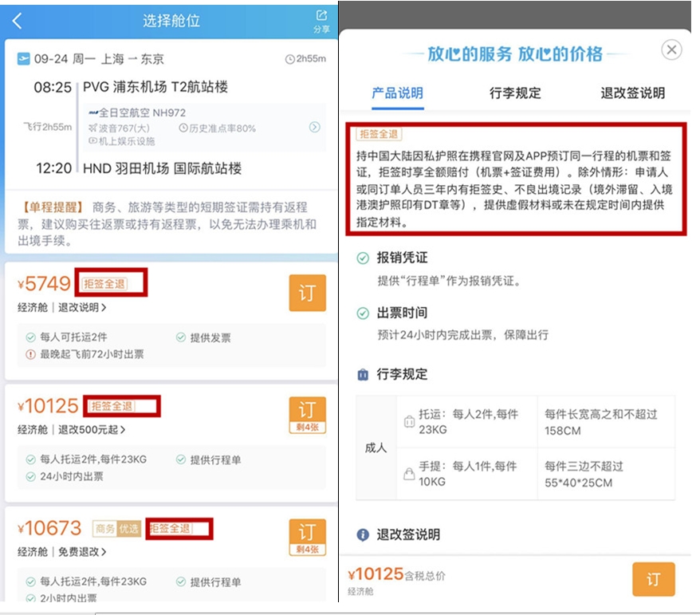Tap the 2h55m duration clock icon
The height and width of the screenshot is (615, 700).
[x=289, y=59]
